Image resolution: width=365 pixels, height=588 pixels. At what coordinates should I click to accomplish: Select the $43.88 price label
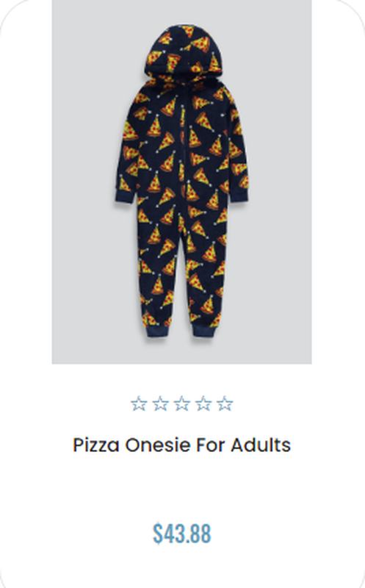(x=181, y=534)
